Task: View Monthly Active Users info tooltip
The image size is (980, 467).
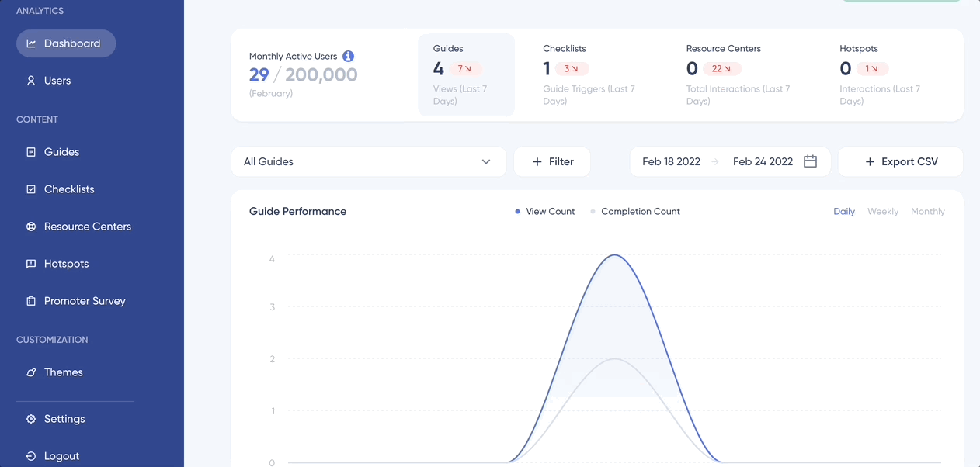Action: 348,56
